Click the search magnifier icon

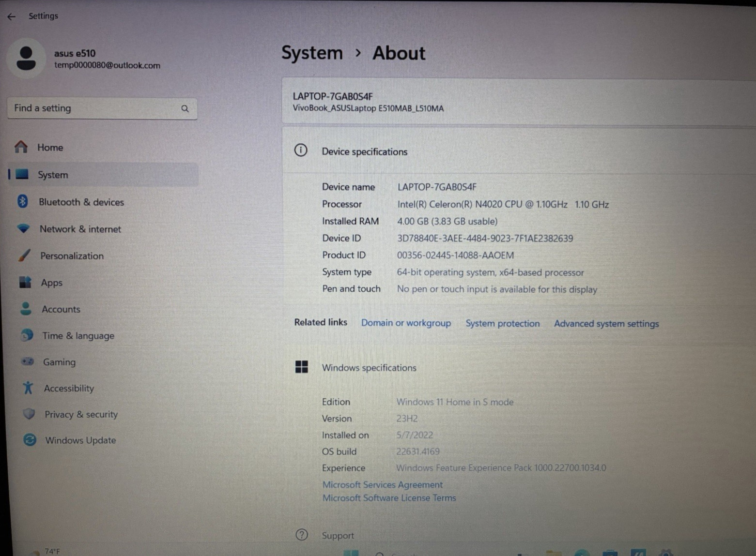click(185, 109)
